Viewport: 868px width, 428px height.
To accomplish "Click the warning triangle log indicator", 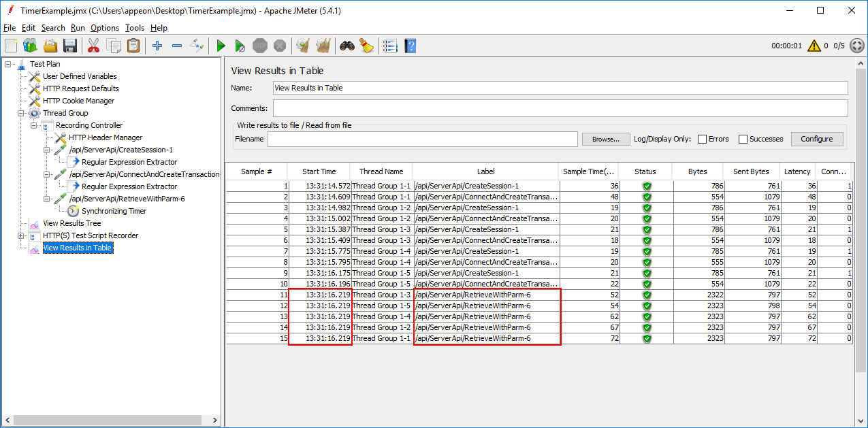I will [814, 46].
